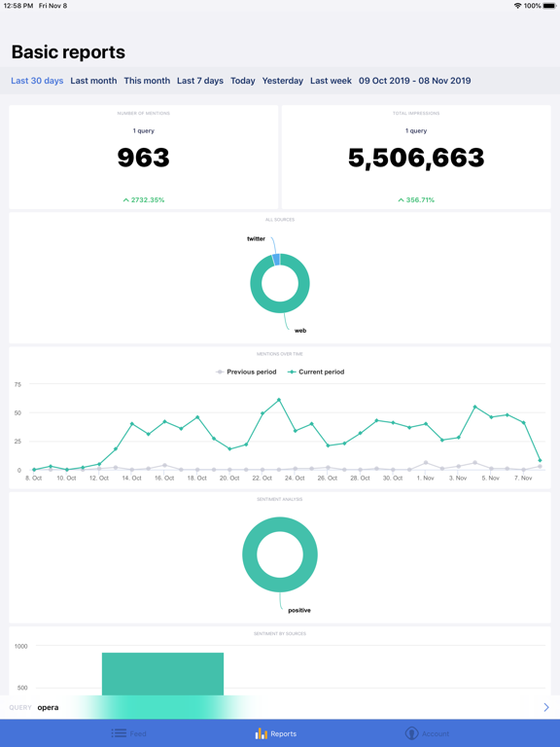Open the Reports tab
560x747 pixels.
(x=276, y=733)
